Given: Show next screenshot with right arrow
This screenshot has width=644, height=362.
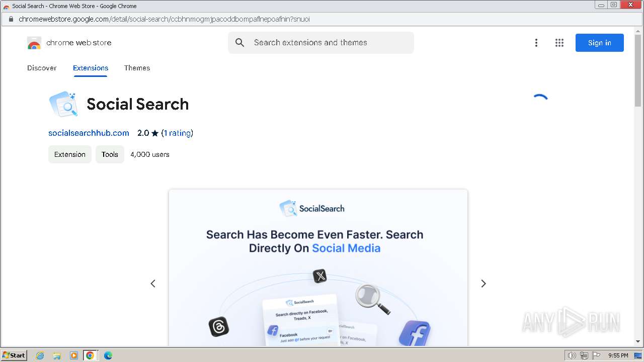Looking at the screenshot, I should 484,284.
